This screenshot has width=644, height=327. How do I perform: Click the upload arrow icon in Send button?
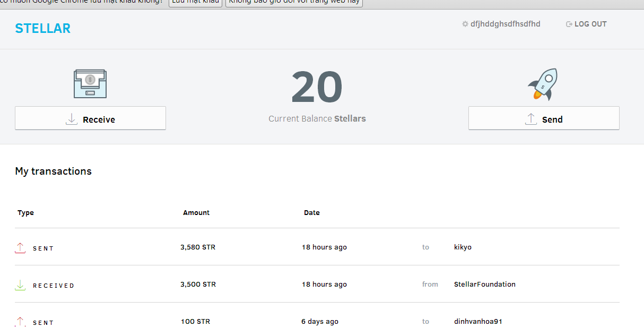click(x=531, y=119)
